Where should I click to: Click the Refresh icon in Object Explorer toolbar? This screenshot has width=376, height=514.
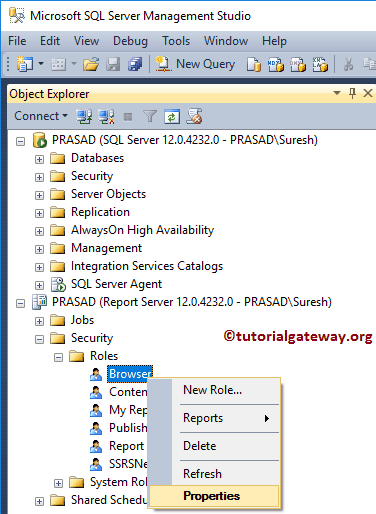tap(172, 117)
